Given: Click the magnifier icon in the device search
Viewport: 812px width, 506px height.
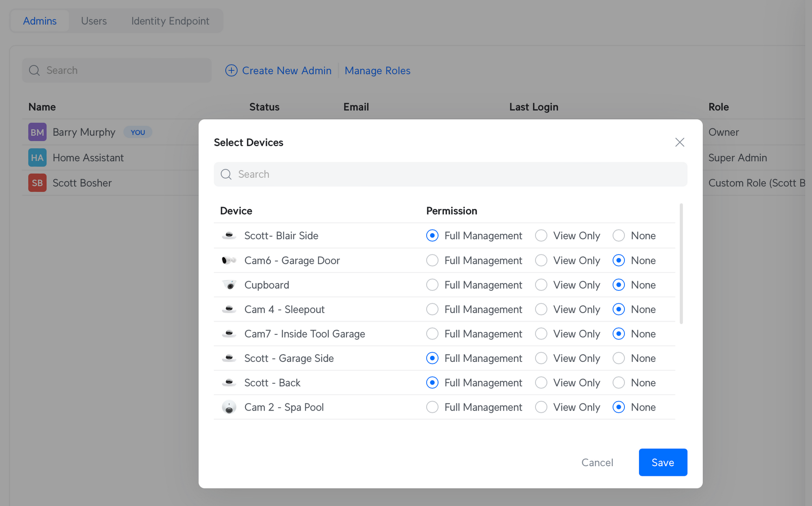Looking at the screenshot, I should pos(226,174).
